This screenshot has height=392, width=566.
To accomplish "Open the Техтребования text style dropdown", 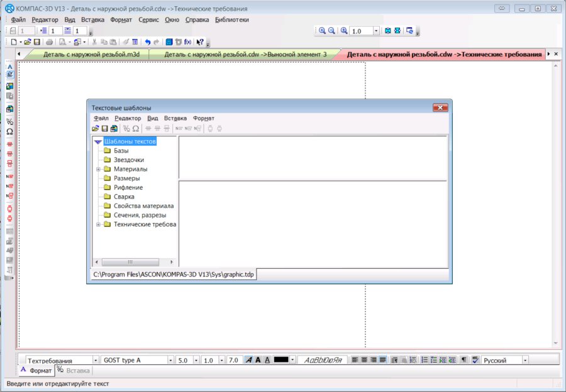I will point(96,360).
